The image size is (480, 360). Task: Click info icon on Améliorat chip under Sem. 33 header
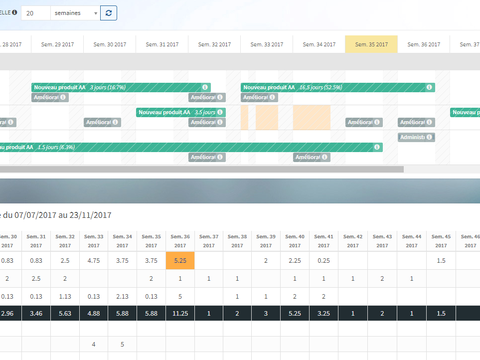(272, 97)
